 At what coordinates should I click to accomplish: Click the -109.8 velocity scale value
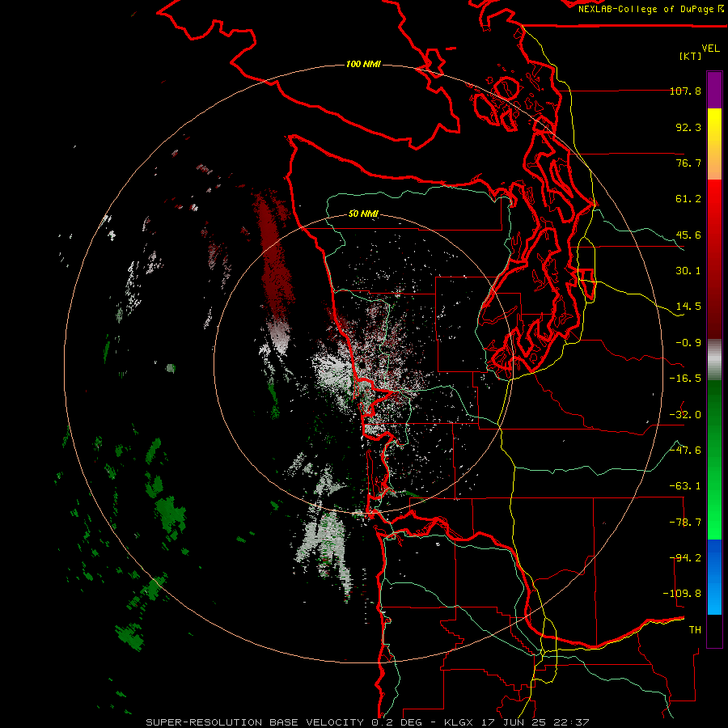click(682, 594)
